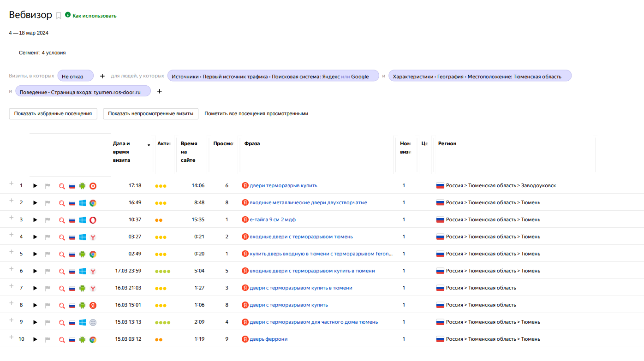
Task: Edit the Не отказ visit condition
Action: coord(75,76)
